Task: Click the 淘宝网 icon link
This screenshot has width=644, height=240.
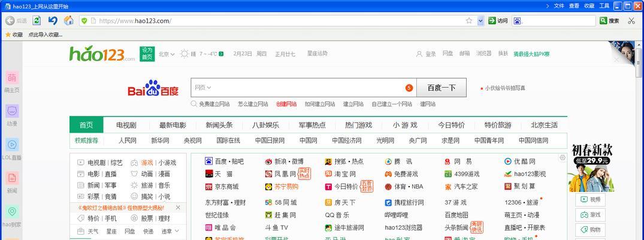Action: (328, 174)
